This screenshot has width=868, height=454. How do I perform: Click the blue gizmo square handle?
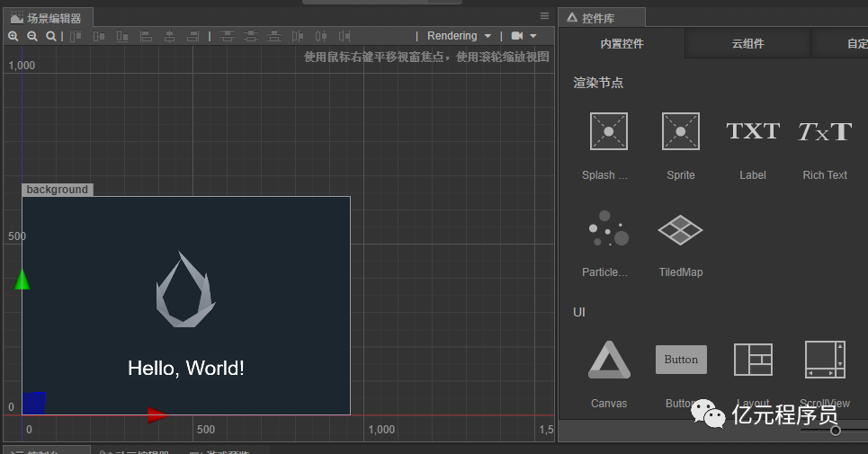click(x=34, y=403)
